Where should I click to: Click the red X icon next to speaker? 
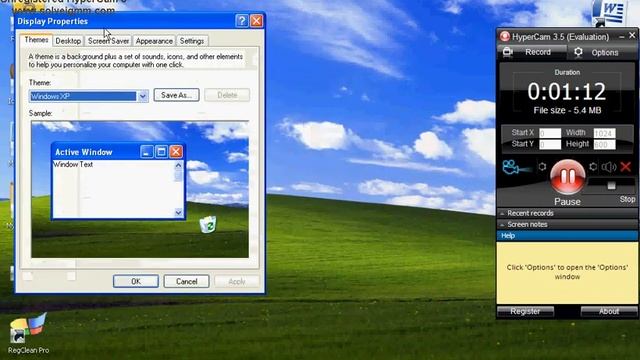pyautogui.click(x=626, y=167)
